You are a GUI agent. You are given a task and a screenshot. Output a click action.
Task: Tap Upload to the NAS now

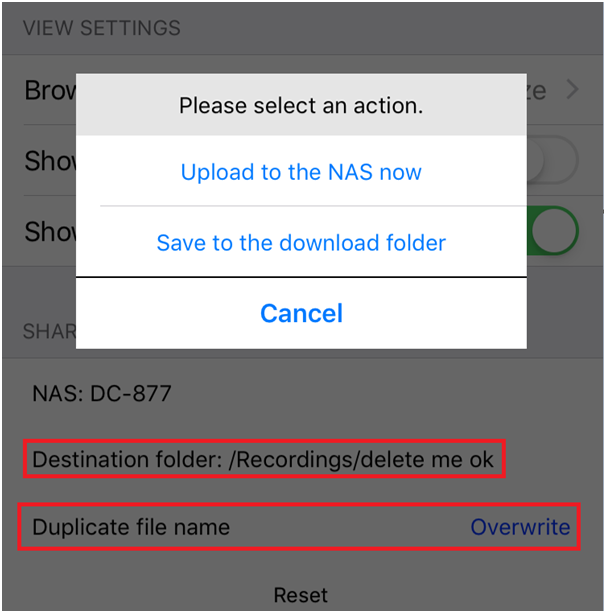(301, 172)
